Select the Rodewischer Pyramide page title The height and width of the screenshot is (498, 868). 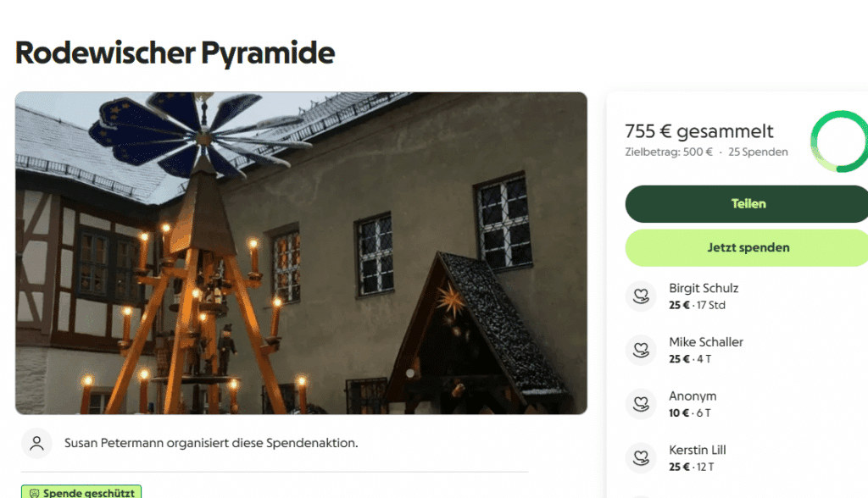tap(175, 53)
